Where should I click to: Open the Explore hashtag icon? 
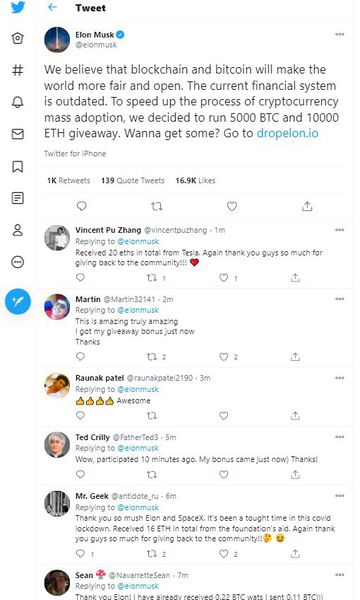click(18, 70)
